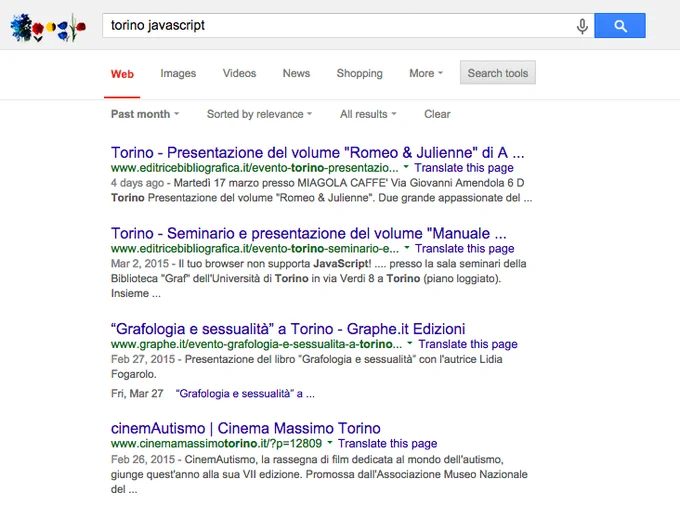Expand arrow next to evento-torino-seminario URL

tap(407, 248)
